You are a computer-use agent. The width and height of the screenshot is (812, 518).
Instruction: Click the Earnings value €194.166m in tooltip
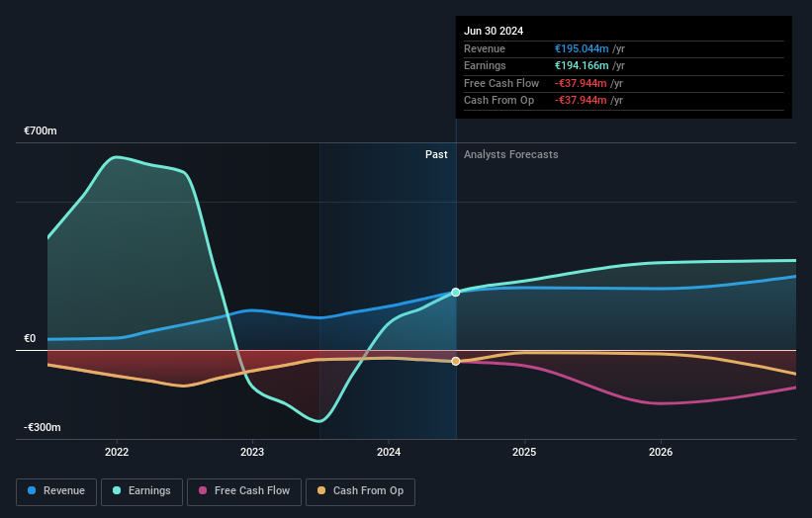[x=582, y=65]
